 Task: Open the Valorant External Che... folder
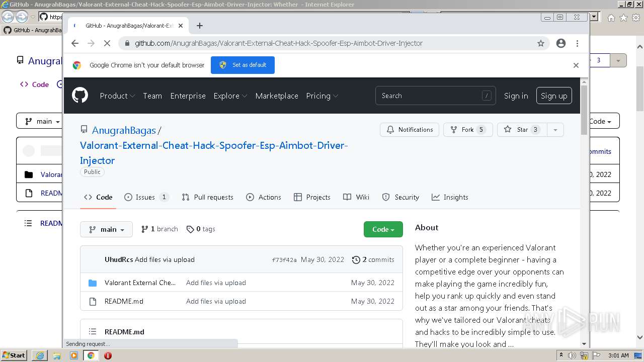coord(140,283)
